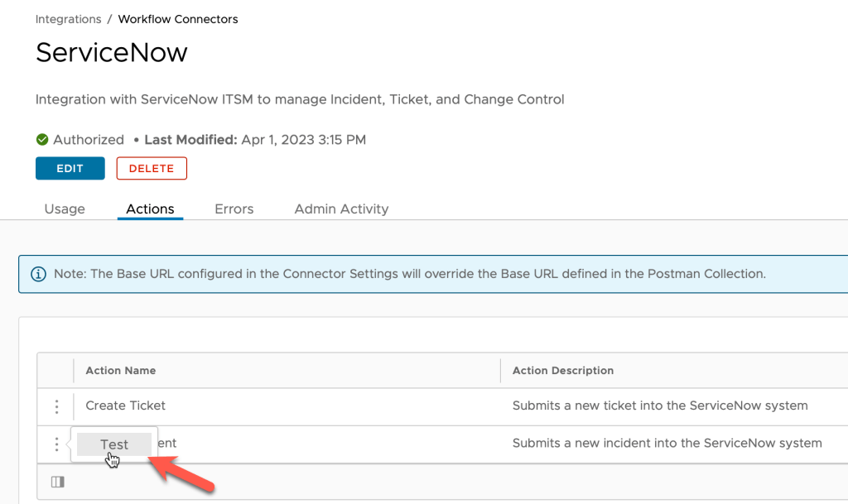Select Test from the row context menu
Image resolution: width=848 pixels, height=504 pixels.
pyautogui.click(x=113, y=444)
